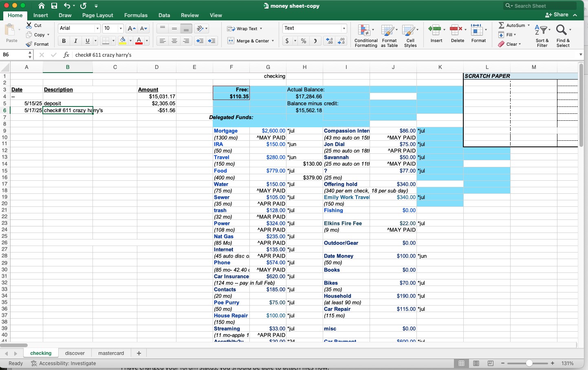Open the number format dropdown
This screenshot has width=588, height=370.
tap(344, 29)
